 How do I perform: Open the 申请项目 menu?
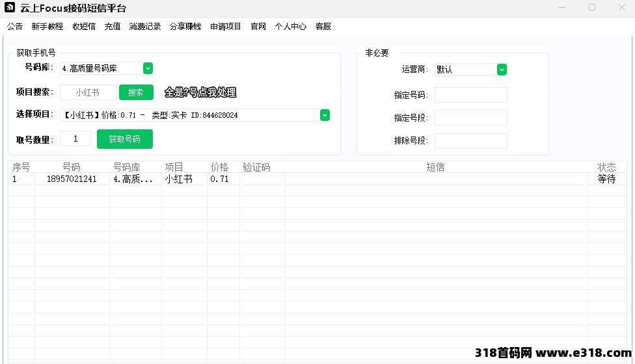(x=226, y=26)
